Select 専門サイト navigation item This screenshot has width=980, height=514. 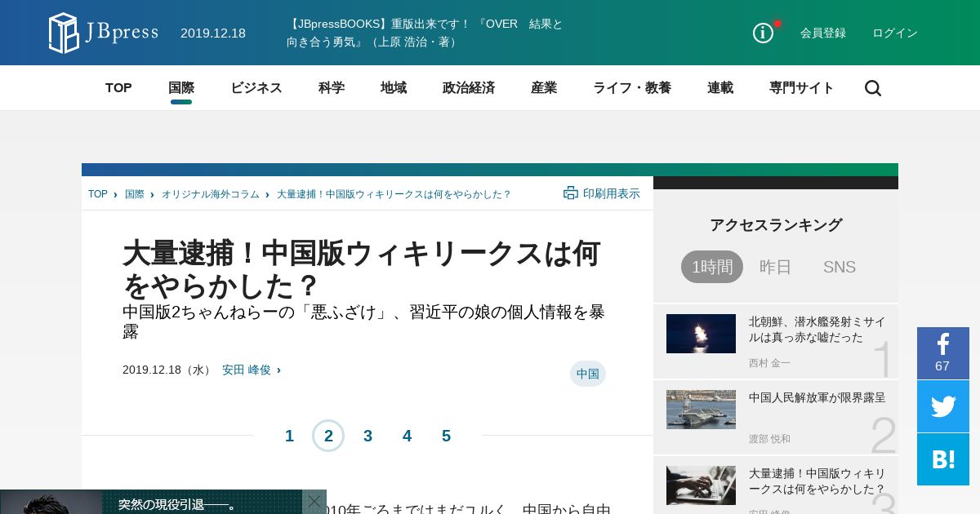click(x=802, y=88)
